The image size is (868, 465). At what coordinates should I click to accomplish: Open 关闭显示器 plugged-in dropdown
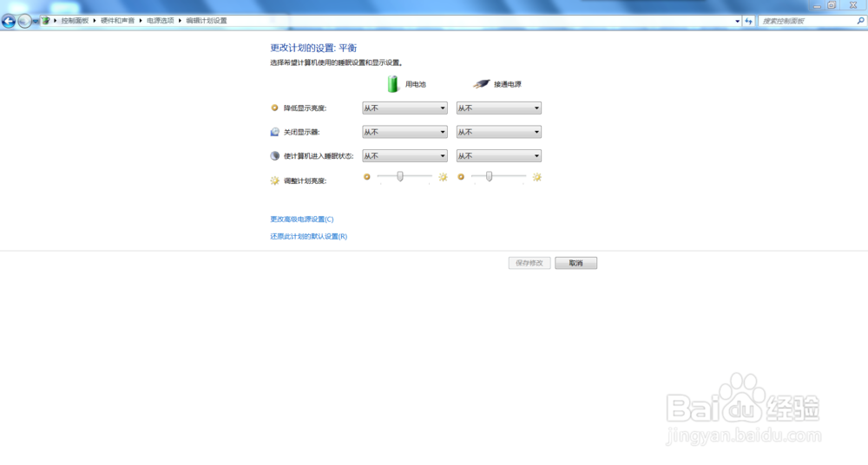499,132
